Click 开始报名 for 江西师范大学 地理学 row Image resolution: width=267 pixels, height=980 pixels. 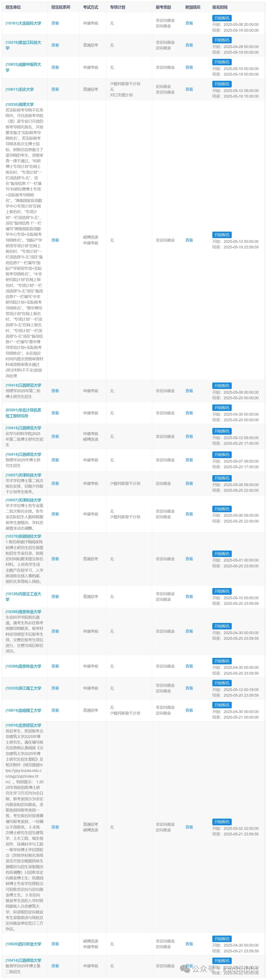[222, 386]
